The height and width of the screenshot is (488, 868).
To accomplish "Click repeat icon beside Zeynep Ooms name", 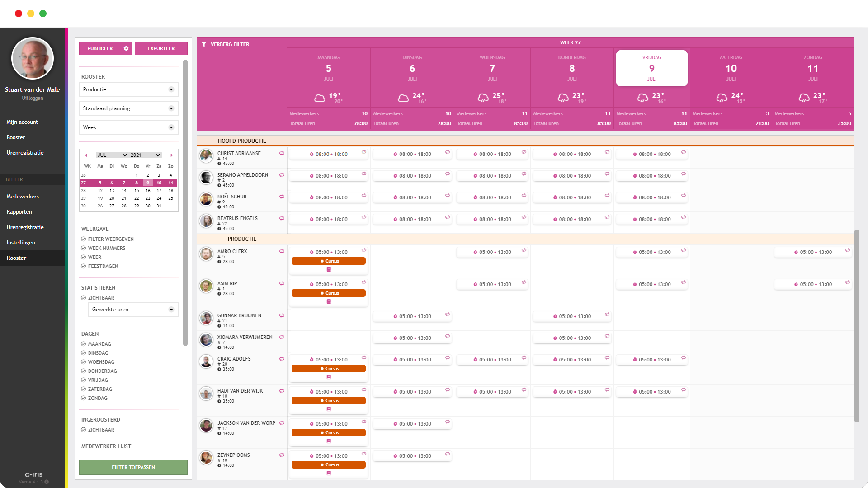I will tap(282, 455).
